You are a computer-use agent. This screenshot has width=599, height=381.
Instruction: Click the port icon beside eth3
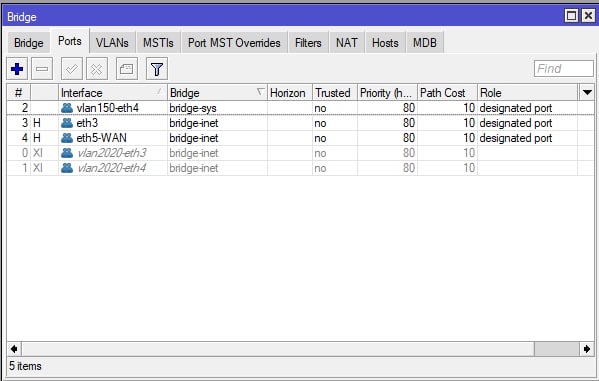(67, 123)
